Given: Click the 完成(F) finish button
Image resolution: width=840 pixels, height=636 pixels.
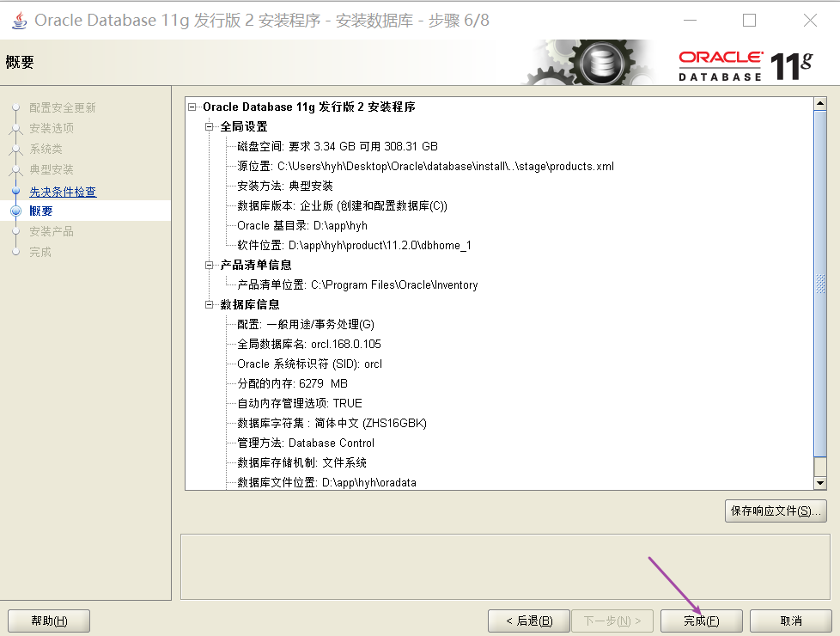Looking at the screenshot, I should 701,621.
